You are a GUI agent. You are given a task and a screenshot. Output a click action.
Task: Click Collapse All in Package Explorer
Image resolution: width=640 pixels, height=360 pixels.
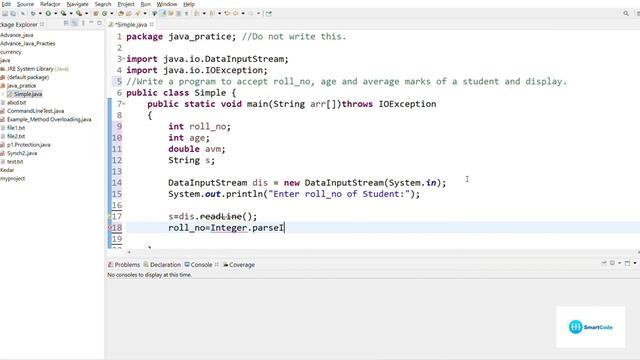point(66,24)
